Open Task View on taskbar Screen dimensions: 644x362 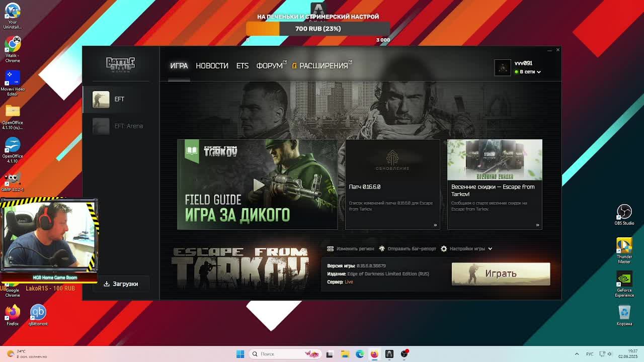click(330, 354)
